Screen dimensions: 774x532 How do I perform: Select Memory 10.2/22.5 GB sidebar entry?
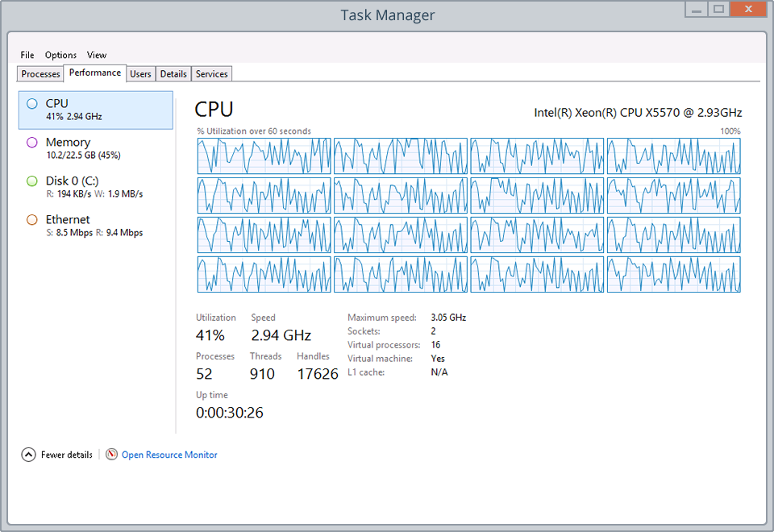click(95, 148)
